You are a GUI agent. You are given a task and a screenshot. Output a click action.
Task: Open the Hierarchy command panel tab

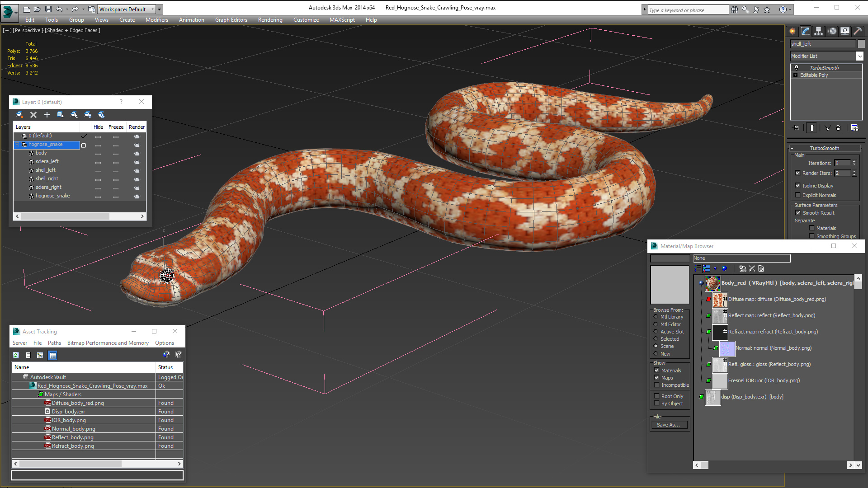(x=818, y=31)
